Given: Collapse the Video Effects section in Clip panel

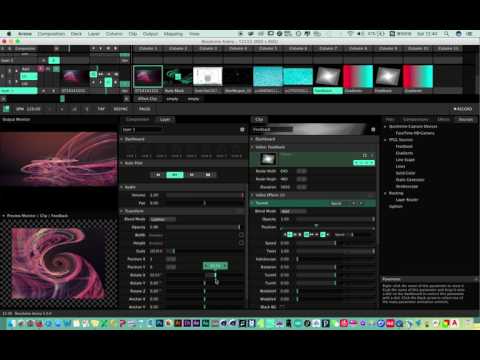Looking at the screenshot, I should tap(253, 195).
